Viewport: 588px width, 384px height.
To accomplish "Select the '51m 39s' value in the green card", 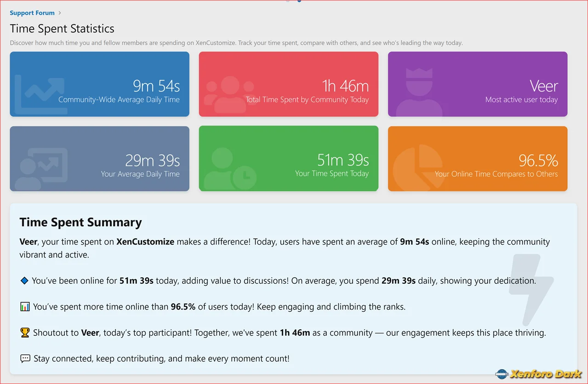I will point(343,160).
